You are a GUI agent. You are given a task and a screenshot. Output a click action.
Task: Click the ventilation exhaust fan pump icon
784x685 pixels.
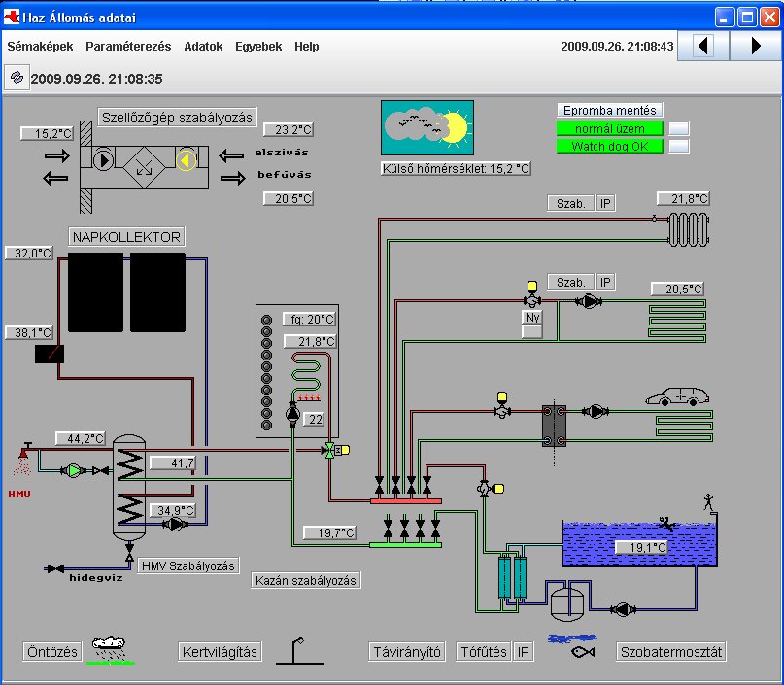pyautogui.click(x=104, y=160)
